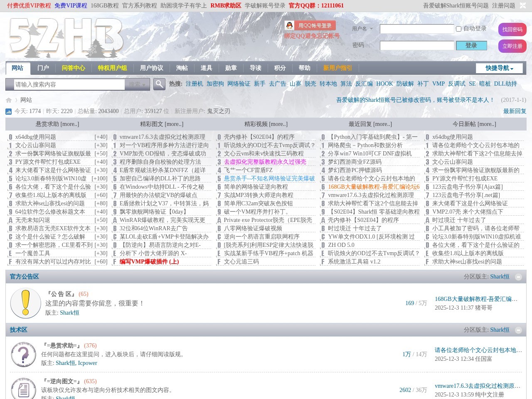Open the 逆向图文 document board icon

(23, 389)
